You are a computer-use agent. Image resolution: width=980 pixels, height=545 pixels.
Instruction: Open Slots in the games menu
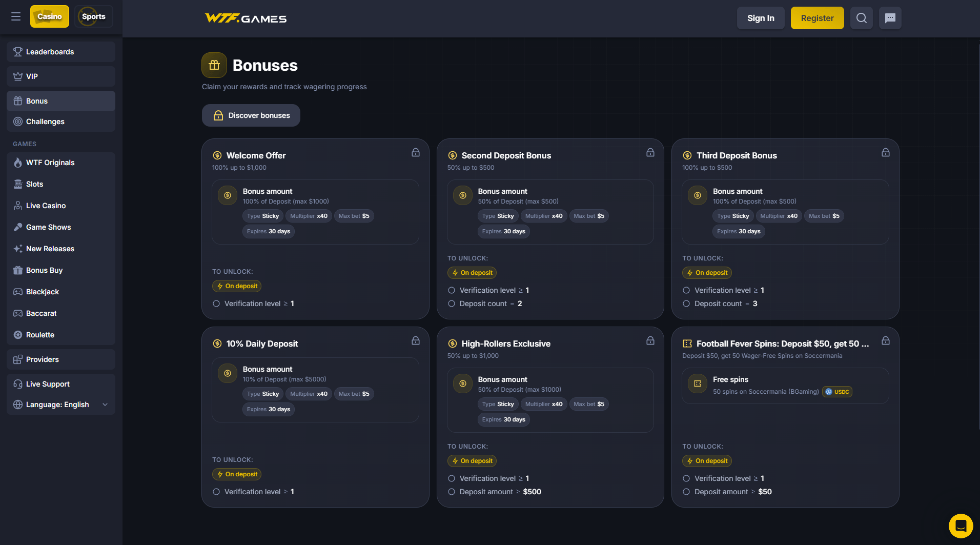point(61,184)
